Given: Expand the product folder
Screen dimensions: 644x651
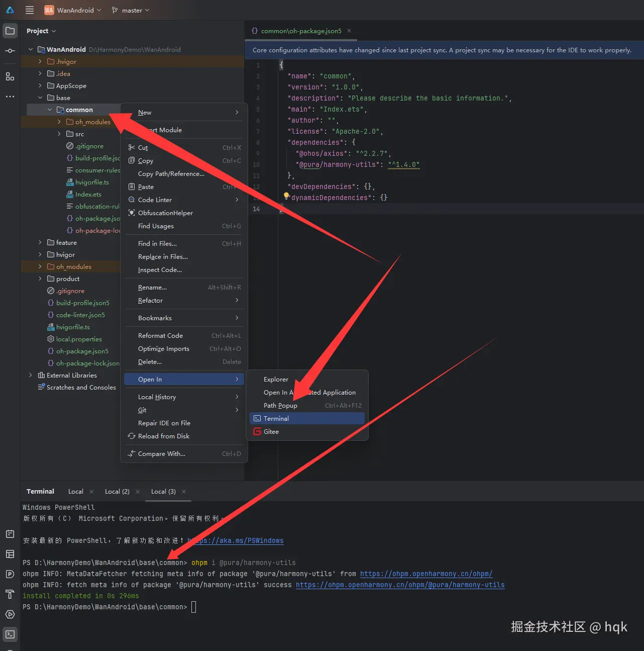Looking at the screenshot, I should click(x=40, y=278).
